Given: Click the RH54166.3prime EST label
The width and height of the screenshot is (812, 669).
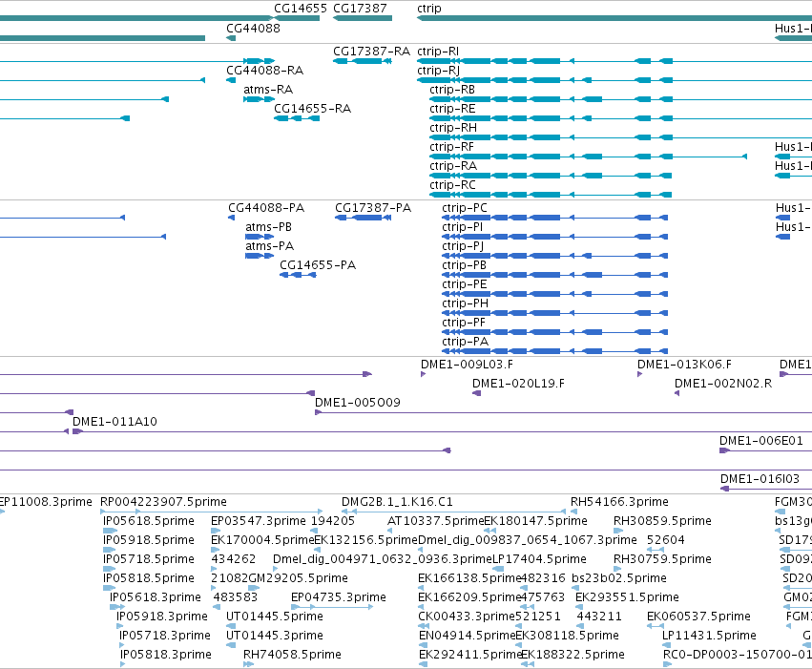Looking at the screenshot, I should click(619, 502).
